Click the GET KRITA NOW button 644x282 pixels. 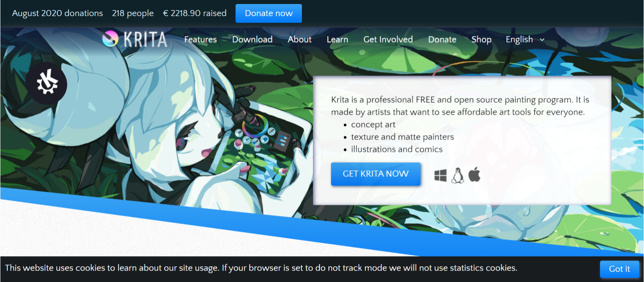pos(376,174)
